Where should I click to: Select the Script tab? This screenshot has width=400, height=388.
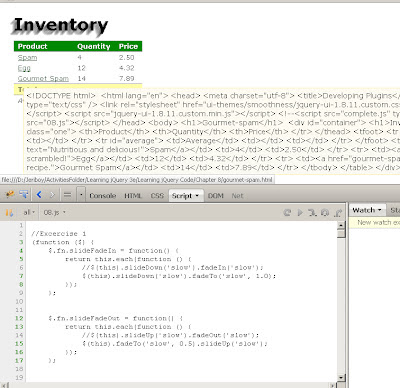coord(182,196)
